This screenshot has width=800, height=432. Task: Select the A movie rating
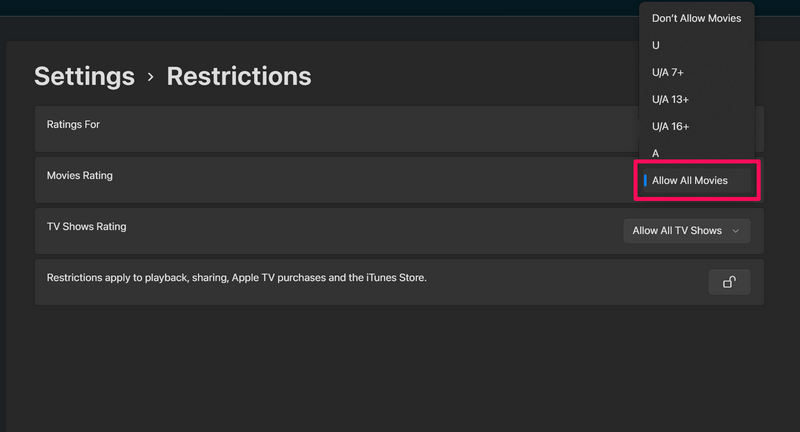pyautogui.click(x=656, y=153)
